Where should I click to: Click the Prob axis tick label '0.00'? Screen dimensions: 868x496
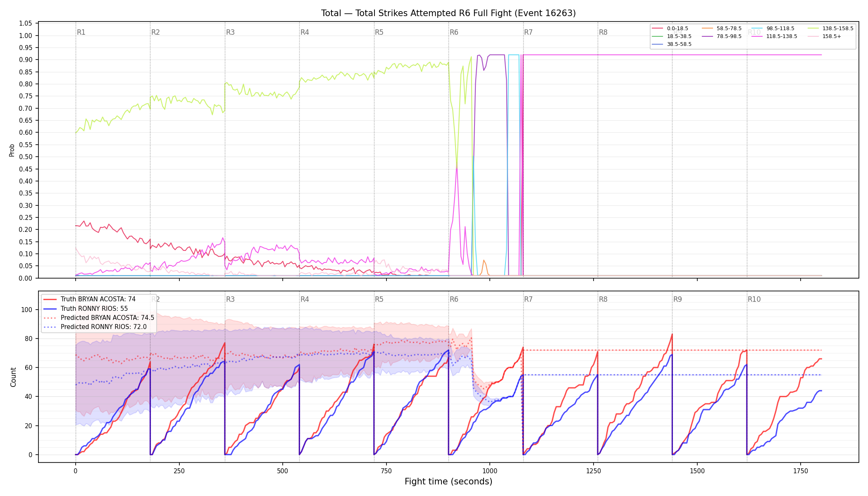point(26,278)
